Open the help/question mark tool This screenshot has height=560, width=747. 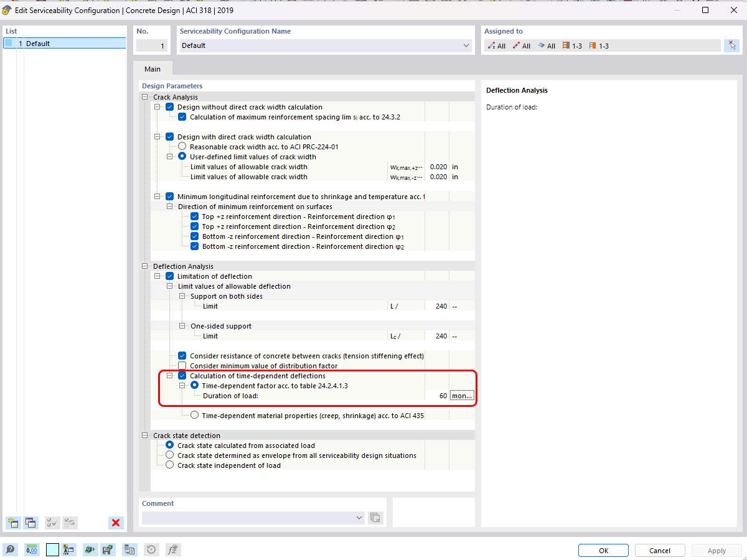pyautogui.click(x=11, y=549)
